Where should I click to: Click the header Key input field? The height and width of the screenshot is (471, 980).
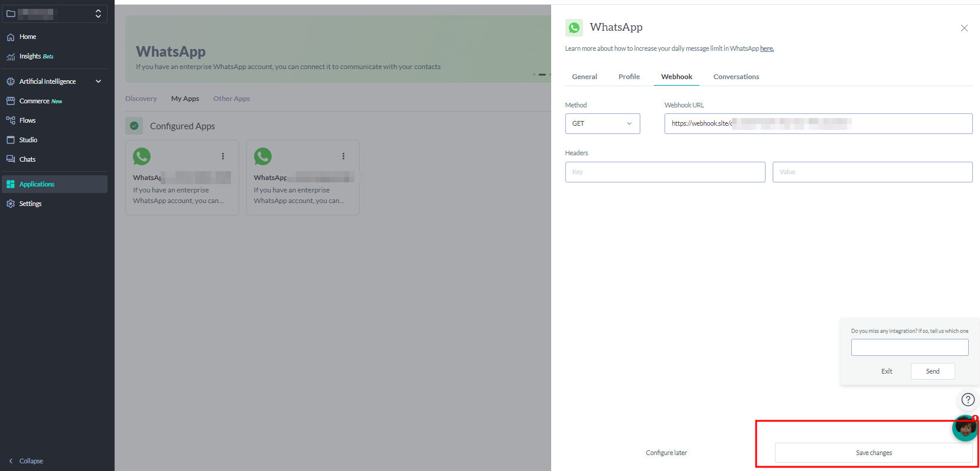click(665, 172)
